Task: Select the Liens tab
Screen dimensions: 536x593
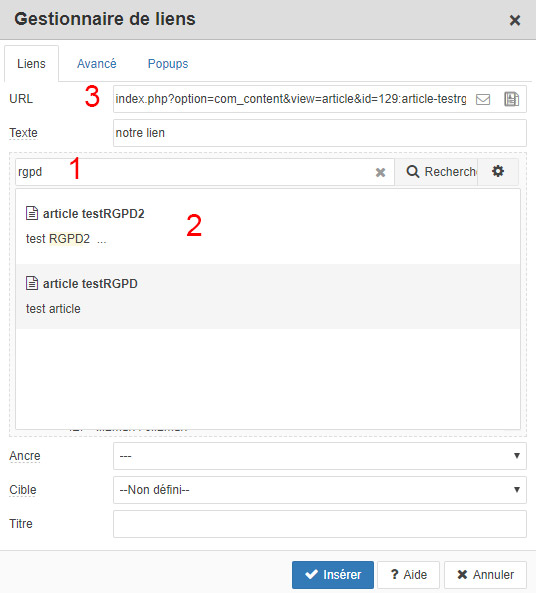Action: (31, 64)
